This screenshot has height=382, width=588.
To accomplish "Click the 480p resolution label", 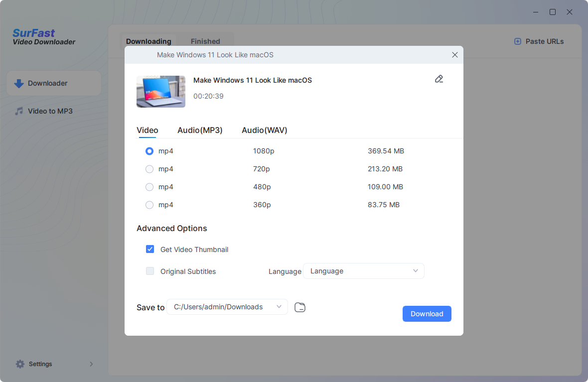I will pos(262,187).
